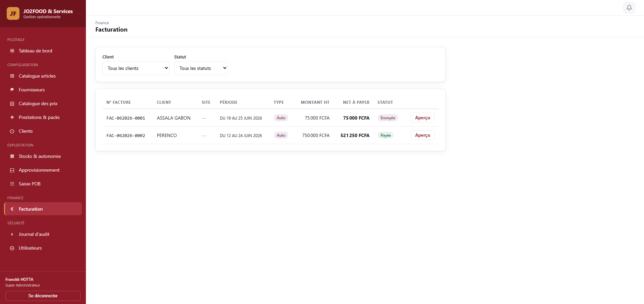Open Journal d'audit

click(43, 234)
